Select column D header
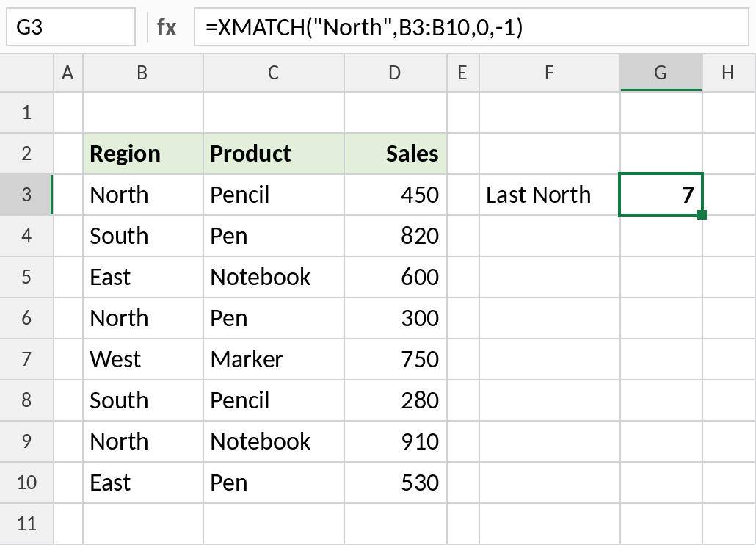756x545 pixels. tap(396, 73)
